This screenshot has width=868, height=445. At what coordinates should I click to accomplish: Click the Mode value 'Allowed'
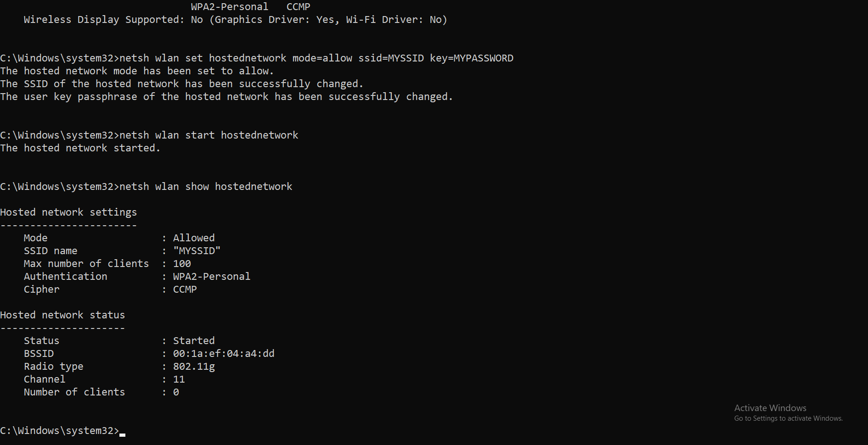193,238
